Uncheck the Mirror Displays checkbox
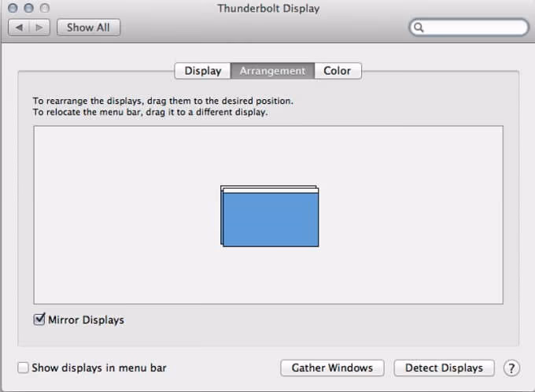This screenshot has height=392, width=535. click(39, 320)
